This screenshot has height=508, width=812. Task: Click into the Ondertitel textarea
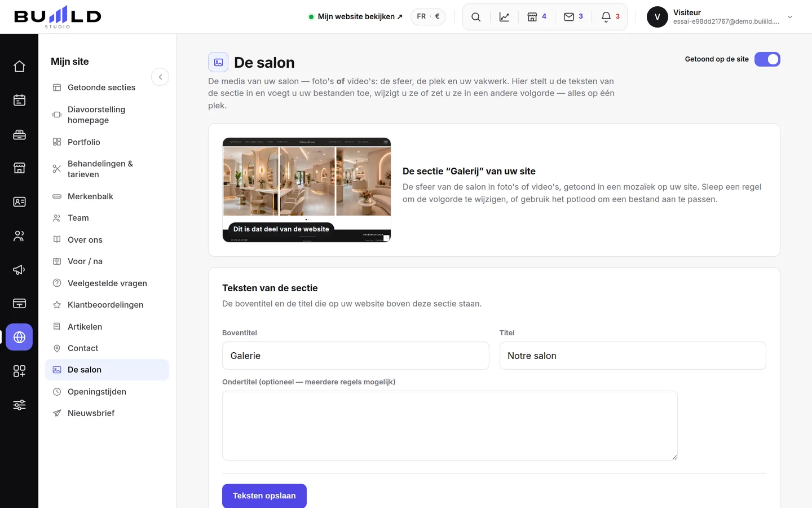click(x=450, y=426)
